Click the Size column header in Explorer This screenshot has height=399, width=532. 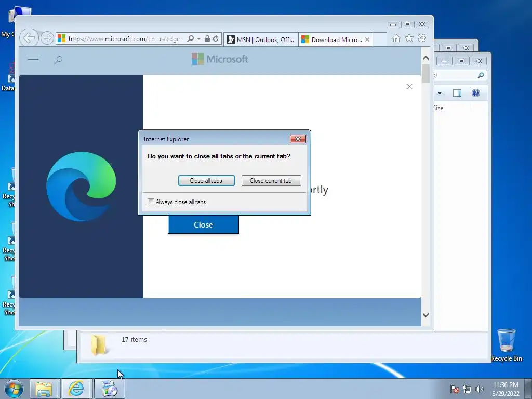coord(453,108)
